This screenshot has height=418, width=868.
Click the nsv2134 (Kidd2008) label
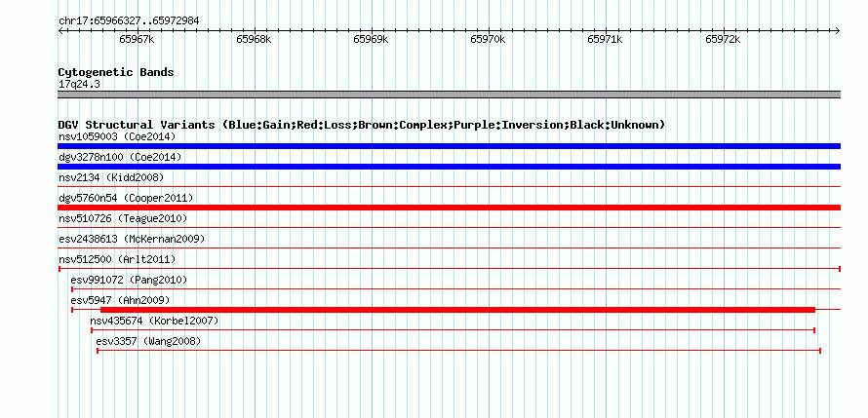click(x=111, y=177)
